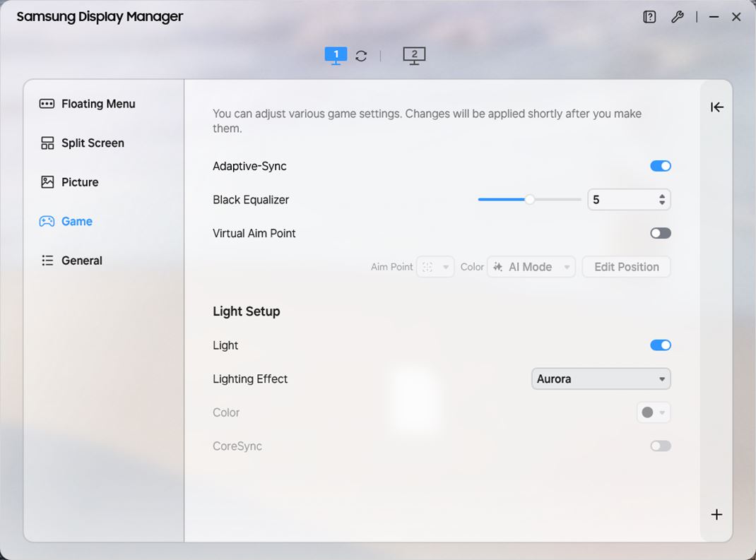The width and height of the screenshot is (756, 560).
Task: Click the Samsung Display Manager title
Action: (x=100, y=17)
